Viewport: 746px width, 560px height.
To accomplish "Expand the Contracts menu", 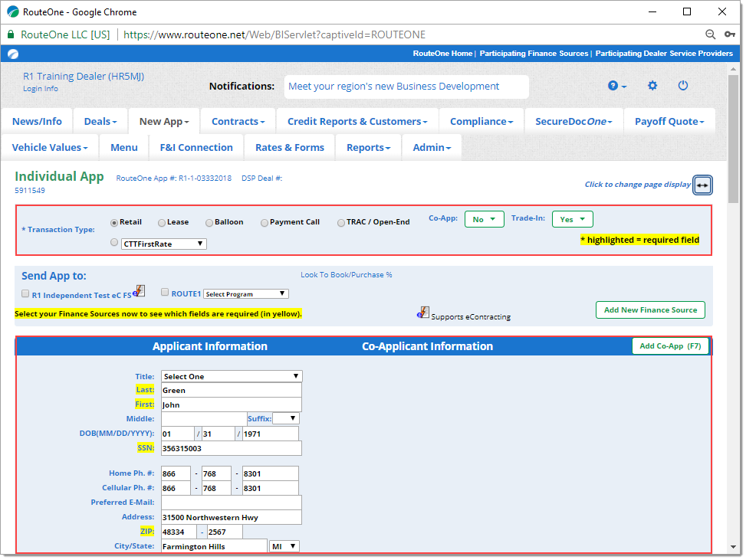I will pos(238,122).
